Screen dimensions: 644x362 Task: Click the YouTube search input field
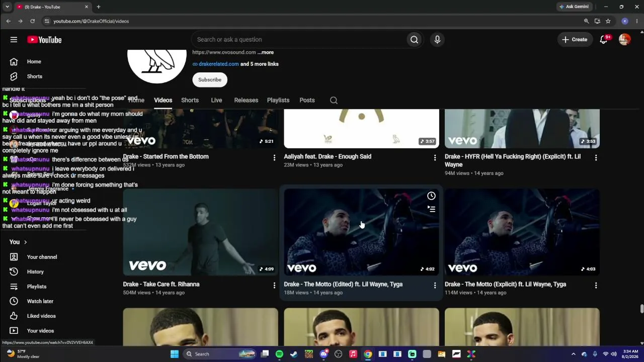pyautogui.click(x=299, y=40)
